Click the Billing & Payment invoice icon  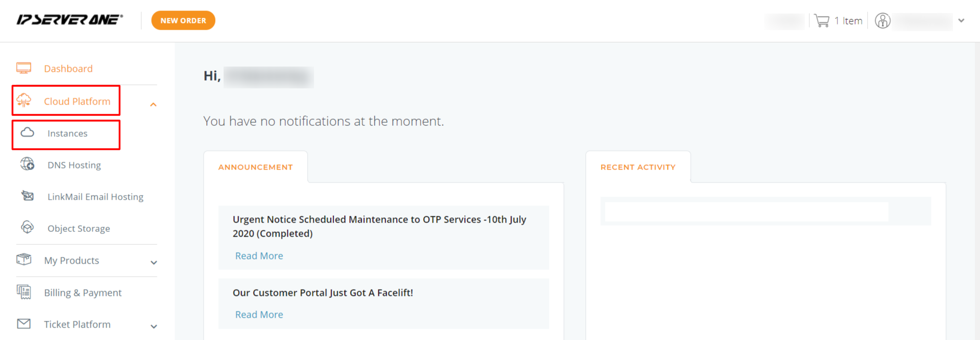[24, 292]
